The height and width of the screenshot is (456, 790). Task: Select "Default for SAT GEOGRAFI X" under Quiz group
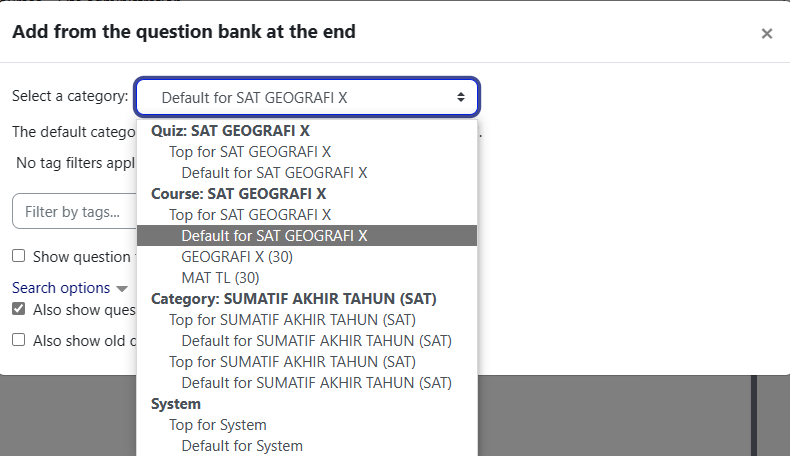[275, 173]
